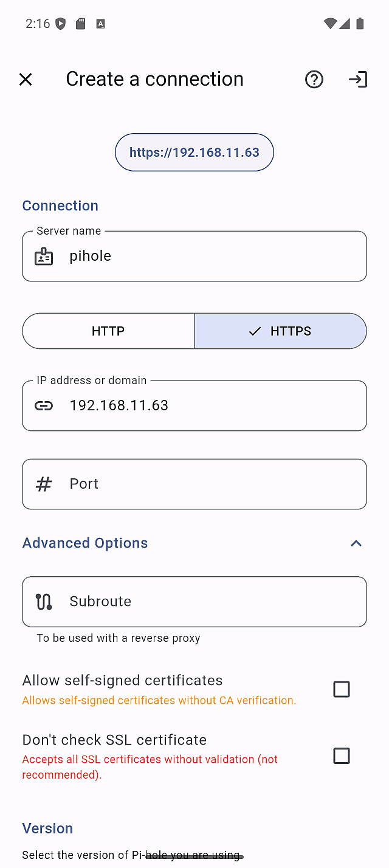Viewport: 389px width, 868px height.
Task: Tap the https://192.168.11.63 URL chip
Action: click(x=194, y=153)
